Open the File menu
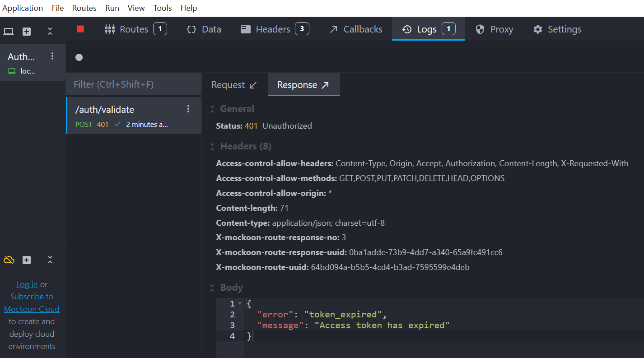644x358 pixels. (x=58, y=8)
